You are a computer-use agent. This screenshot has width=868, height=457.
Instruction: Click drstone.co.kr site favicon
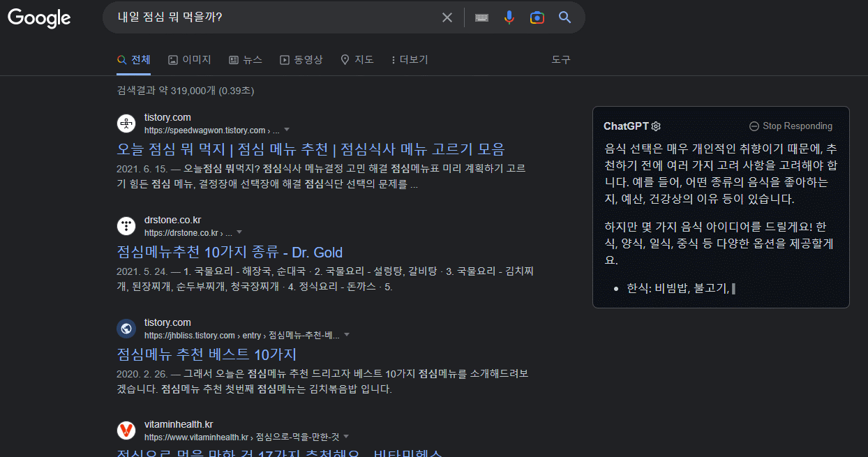pyautogui.click(x=126, y=226)
